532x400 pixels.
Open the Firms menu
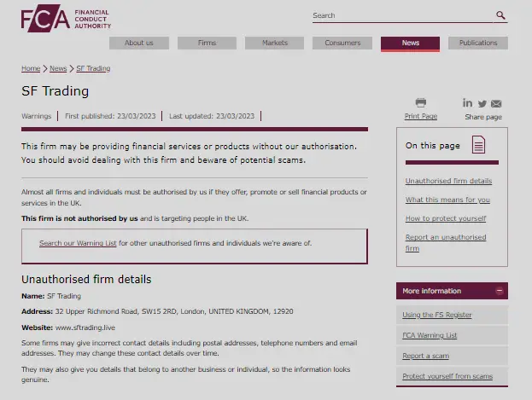(x=207, y=43)
